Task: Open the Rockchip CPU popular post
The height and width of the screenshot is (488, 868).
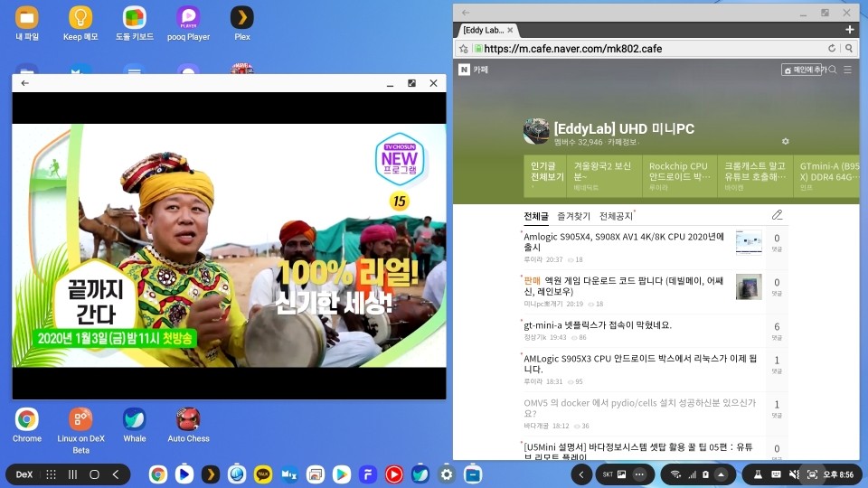Action: point(679,176)
